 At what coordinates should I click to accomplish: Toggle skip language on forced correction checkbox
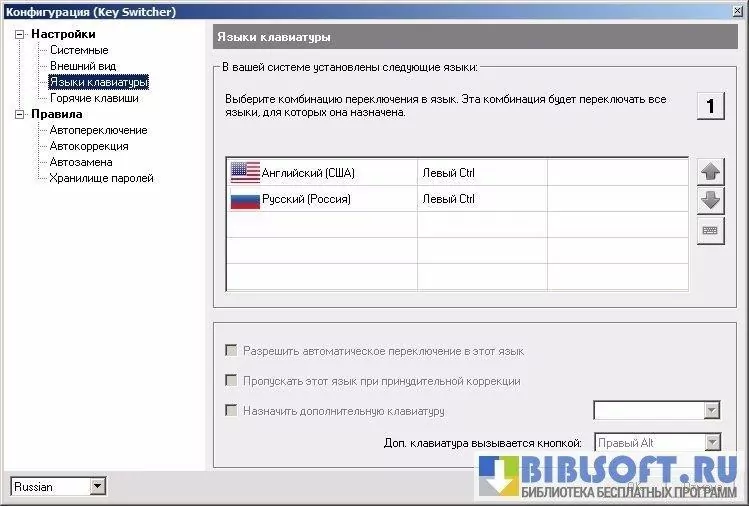click(x=232, y=381)
